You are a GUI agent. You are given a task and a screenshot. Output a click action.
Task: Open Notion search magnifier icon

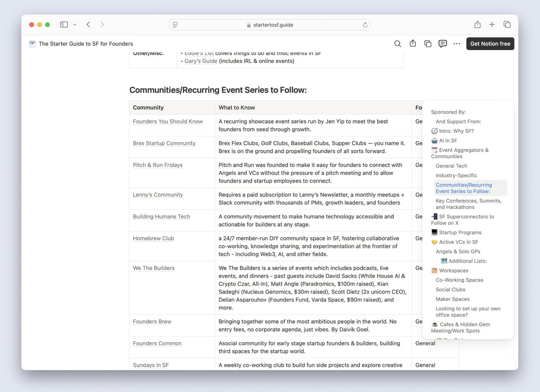398,44
